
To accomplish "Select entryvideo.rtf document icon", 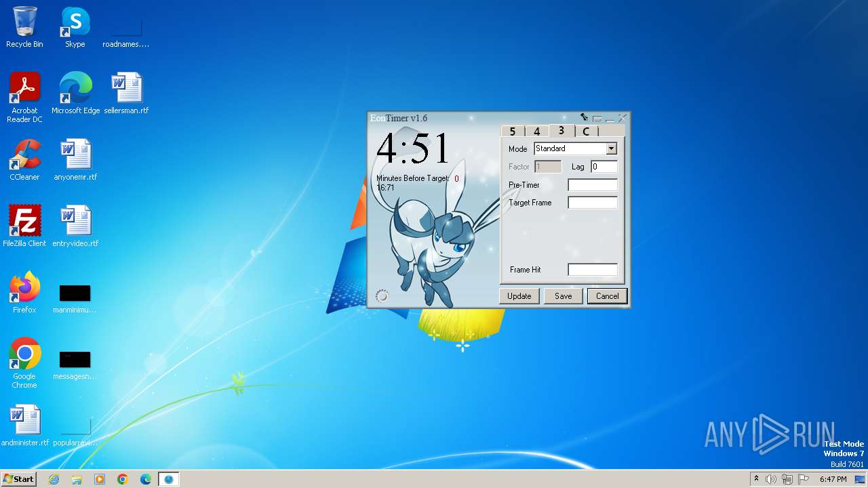I will (75, 226).
